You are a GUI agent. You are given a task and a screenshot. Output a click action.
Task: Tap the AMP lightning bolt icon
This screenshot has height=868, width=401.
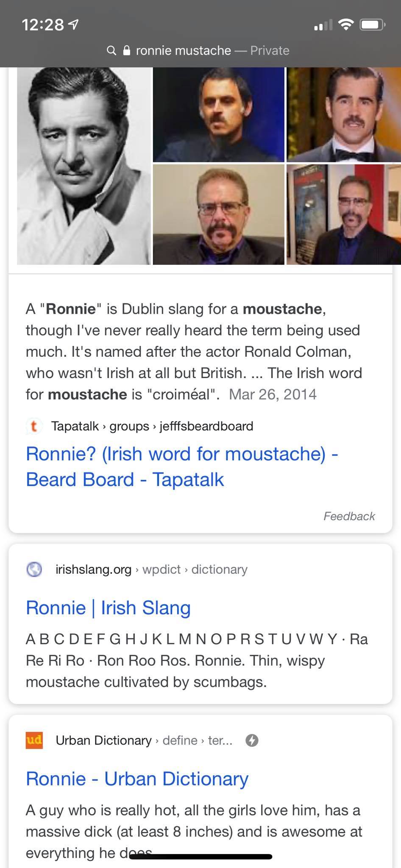click(x=252, y=740)
